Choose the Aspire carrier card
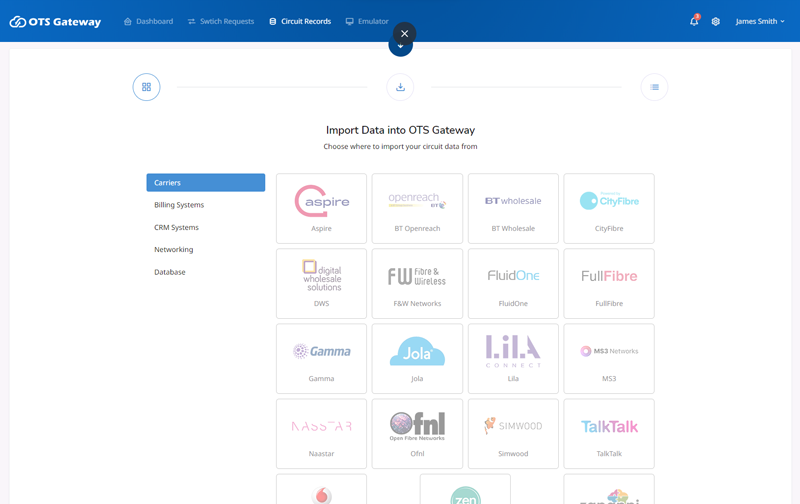 point(321,209)
